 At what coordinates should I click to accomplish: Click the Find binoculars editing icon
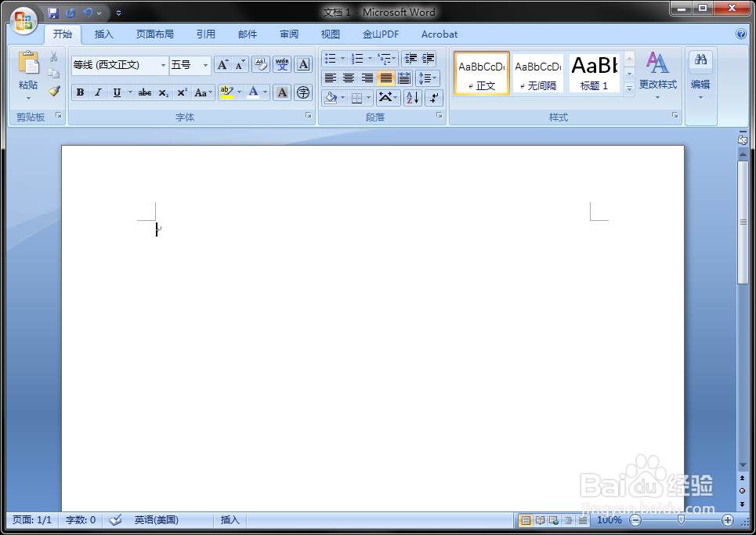tap(700, 60)
